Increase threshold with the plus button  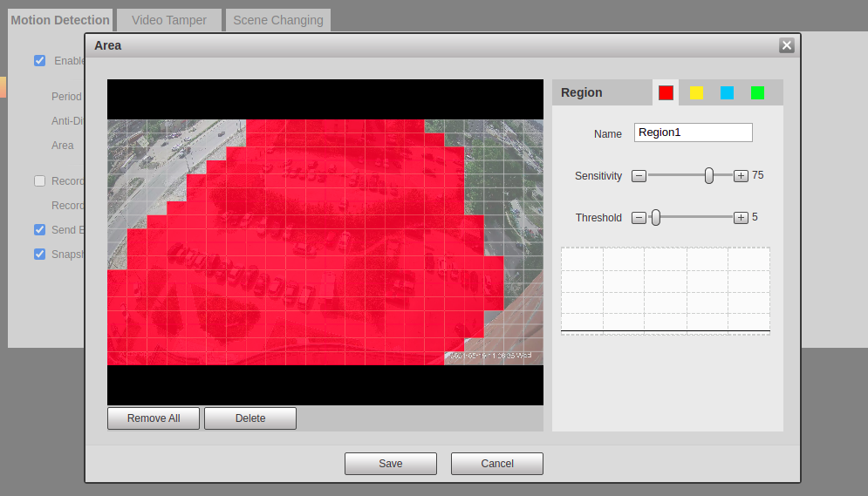tap(741, 218)
